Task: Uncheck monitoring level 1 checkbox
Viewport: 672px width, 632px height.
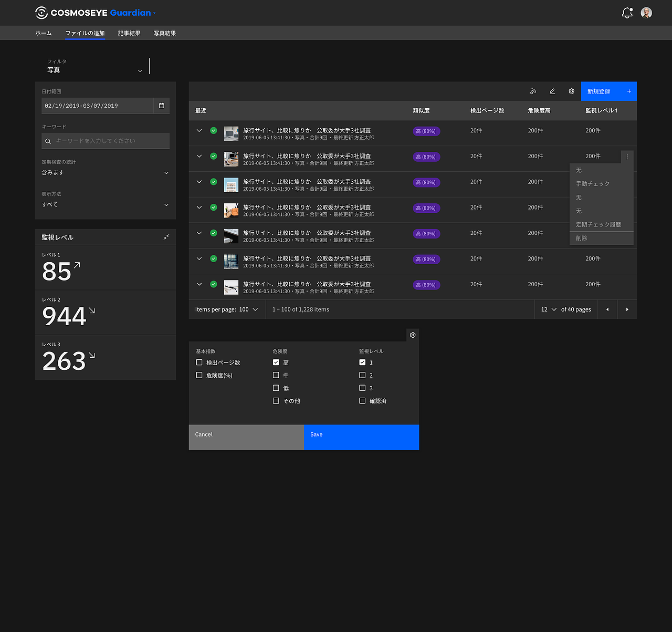Action: [362, 362]
